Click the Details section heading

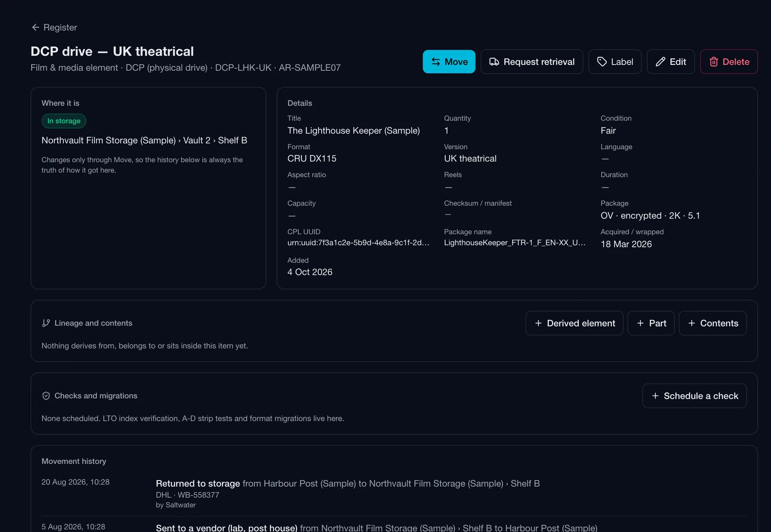tap(300, 103)
